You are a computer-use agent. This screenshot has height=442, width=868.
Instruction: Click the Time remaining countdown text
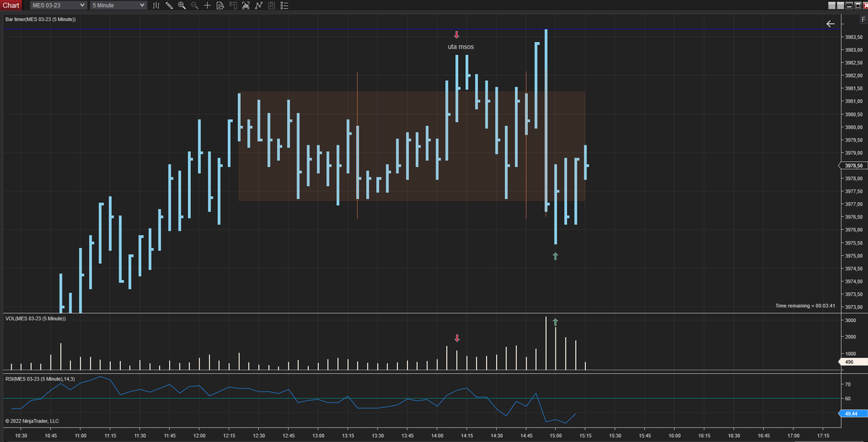tap(805, 307)
